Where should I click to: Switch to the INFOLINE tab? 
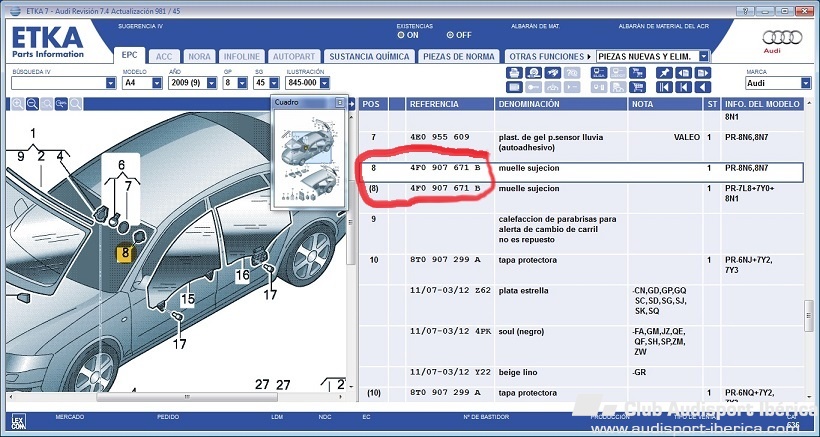coord(242,56)
